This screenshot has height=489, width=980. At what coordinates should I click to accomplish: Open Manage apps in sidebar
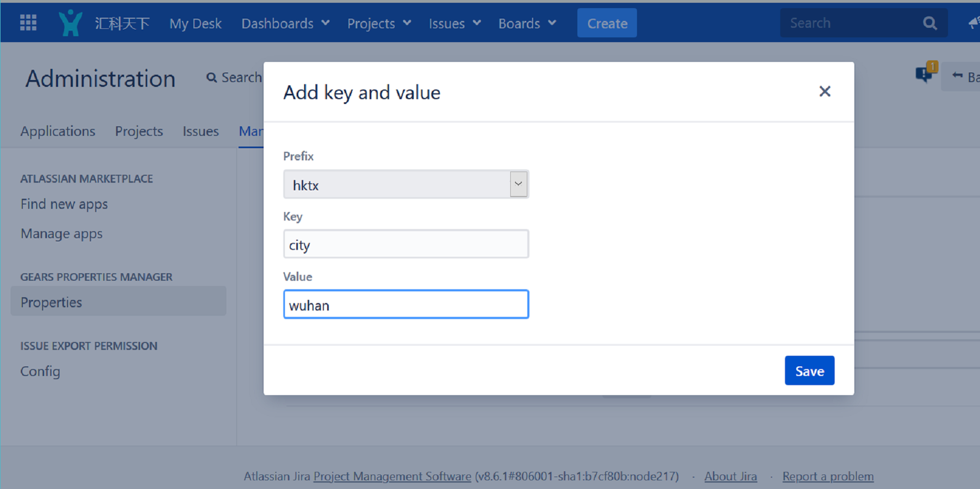[x=61, y=234]
